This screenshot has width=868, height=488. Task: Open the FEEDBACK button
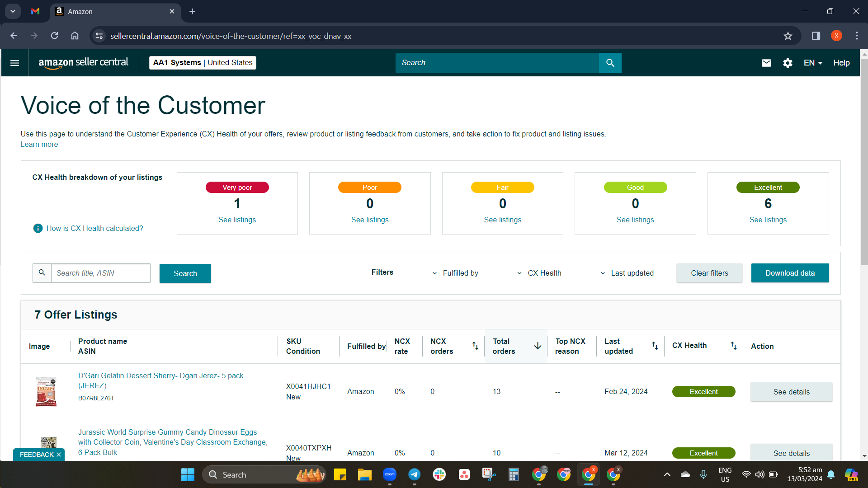coord(37,455)
